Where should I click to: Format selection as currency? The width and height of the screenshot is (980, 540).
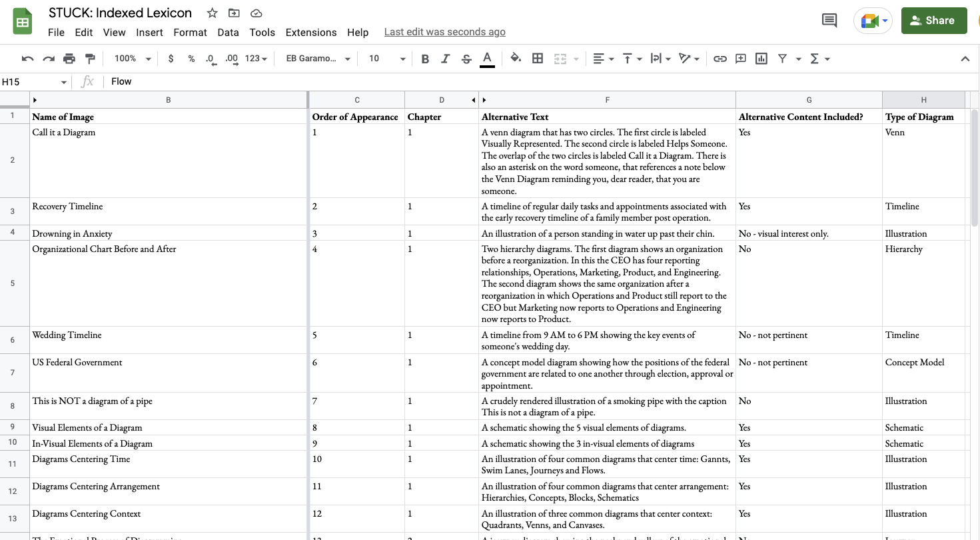[171, 59]
